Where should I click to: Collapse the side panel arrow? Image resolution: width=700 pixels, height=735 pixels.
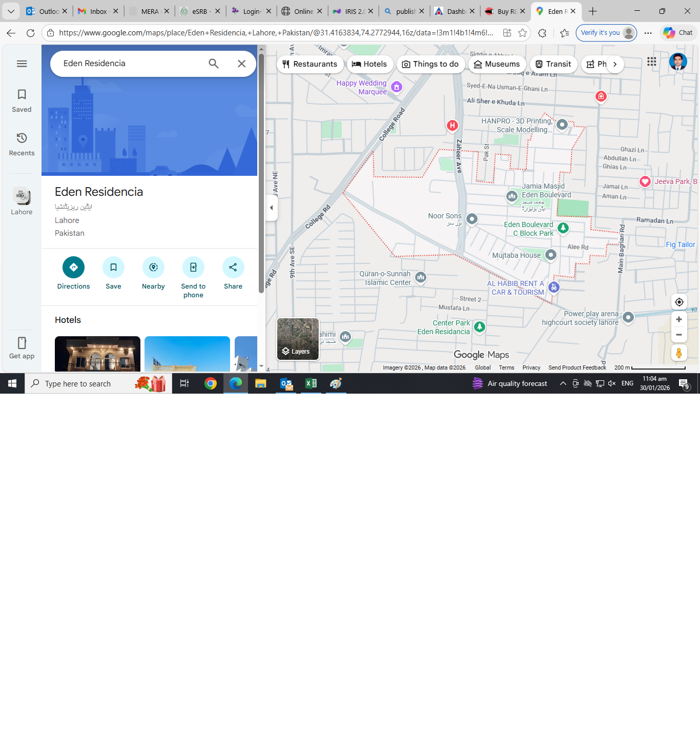coord(272,208)
